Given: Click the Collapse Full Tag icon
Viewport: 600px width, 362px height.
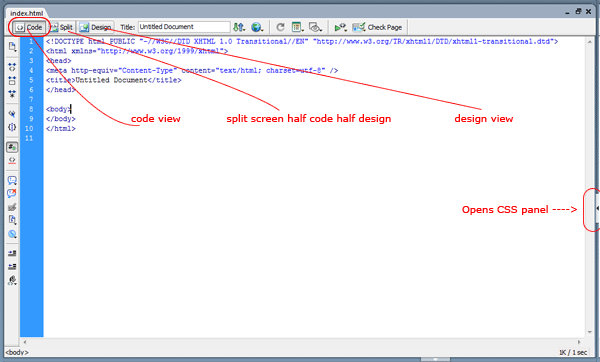Looking at the screenshot, I should [12, 67].
